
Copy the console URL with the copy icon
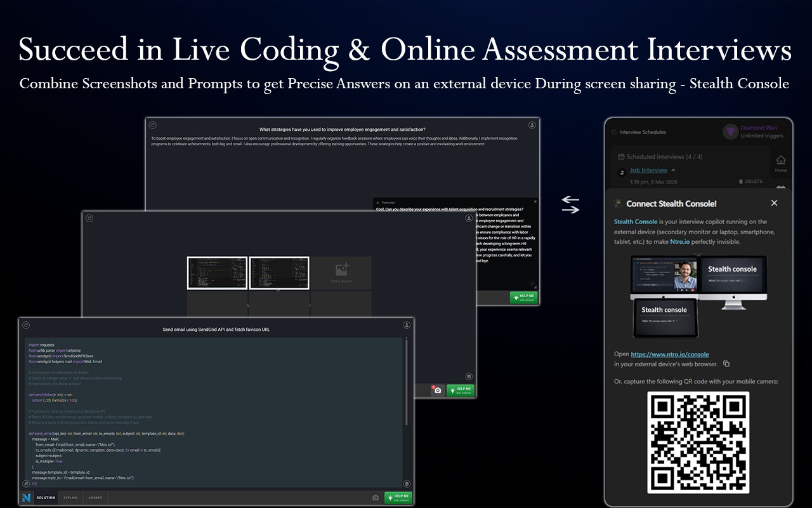tap(726, 364)
